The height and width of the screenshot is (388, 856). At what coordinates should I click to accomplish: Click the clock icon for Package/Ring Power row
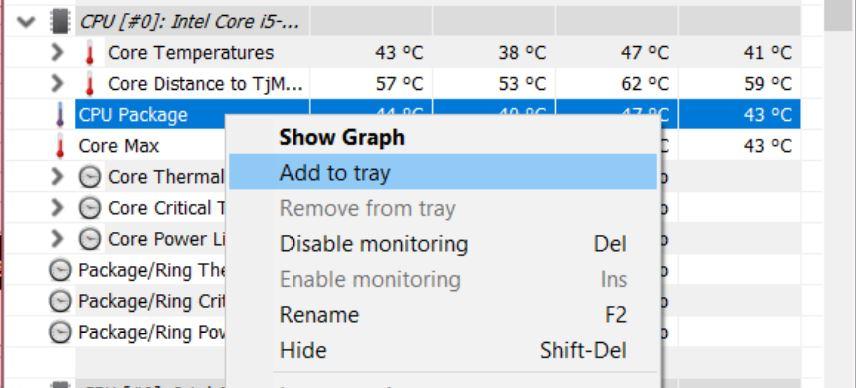click(x=60, y=332)
